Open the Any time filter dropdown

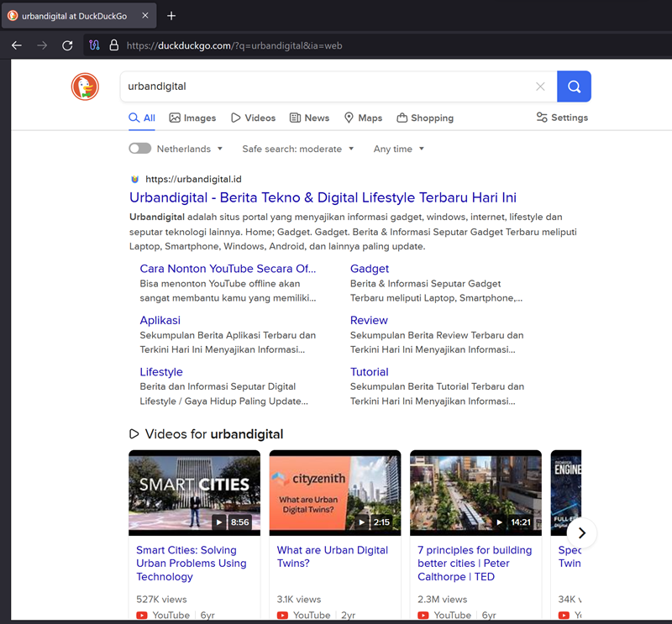coord(399,149)
